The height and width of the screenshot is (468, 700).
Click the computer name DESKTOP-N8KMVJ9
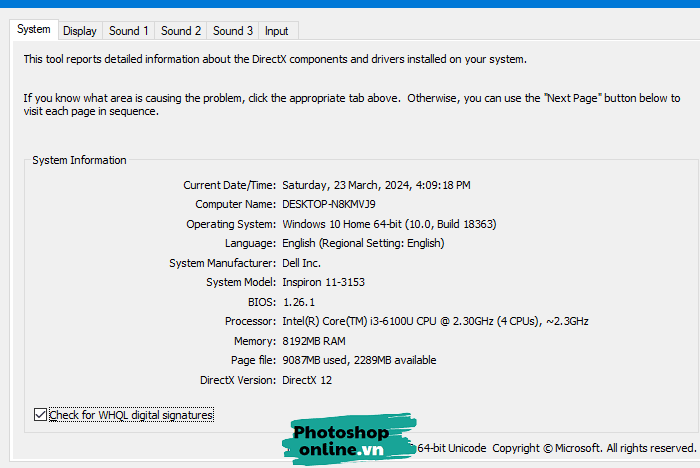[x=329, y=204]
